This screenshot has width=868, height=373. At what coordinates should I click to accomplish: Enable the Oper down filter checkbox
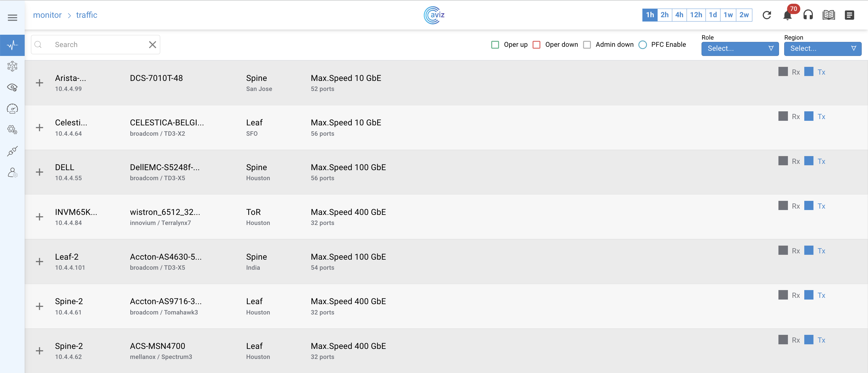536,44
